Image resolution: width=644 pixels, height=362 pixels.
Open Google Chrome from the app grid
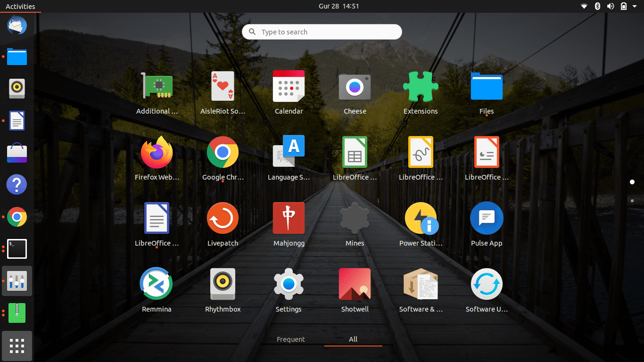223,152
